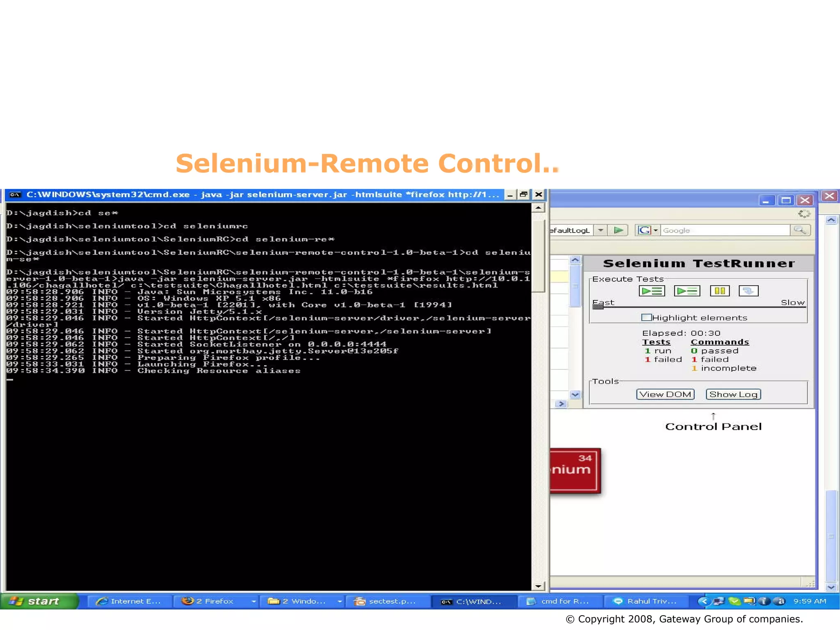The image size is (840, 630).
Task: Switch to cmd for R... taskbar item
Action: tap(560, 601)
